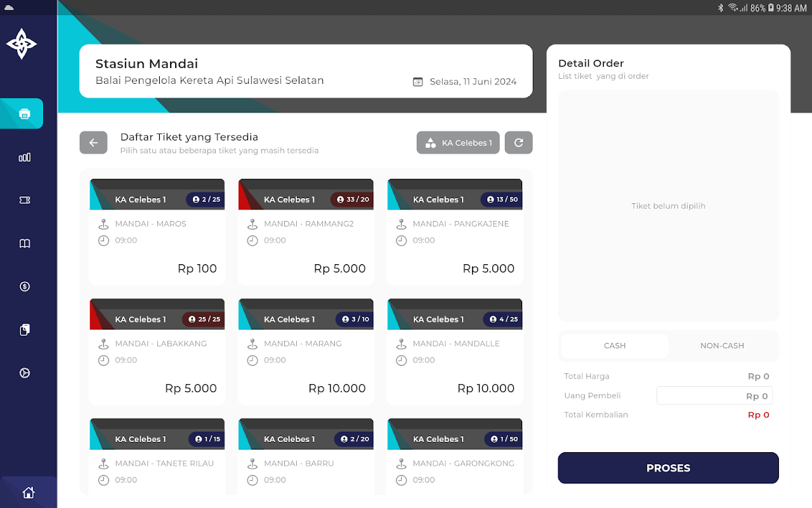Pick the MANDAI - MANDALLE ticket card
The image size is (812, 508).
[454, 352]
